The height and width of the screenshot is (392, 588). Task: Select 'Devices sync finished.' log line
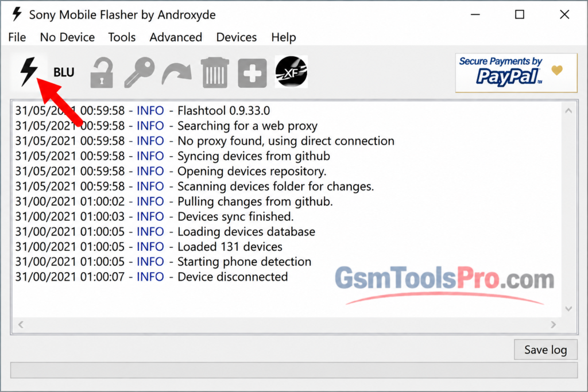tap(154, 216)
